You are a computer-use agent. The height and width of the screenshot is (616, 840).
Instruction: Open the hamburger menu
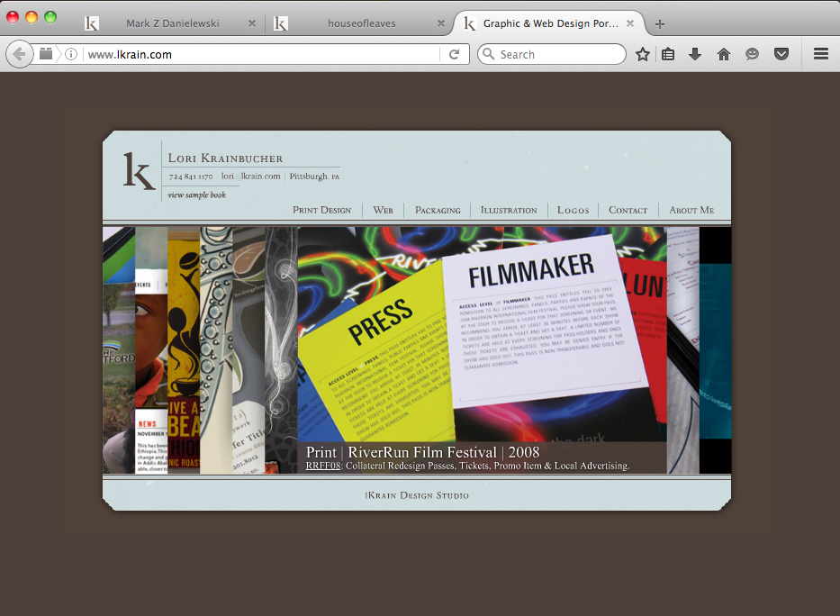click(x=820, y=54)
